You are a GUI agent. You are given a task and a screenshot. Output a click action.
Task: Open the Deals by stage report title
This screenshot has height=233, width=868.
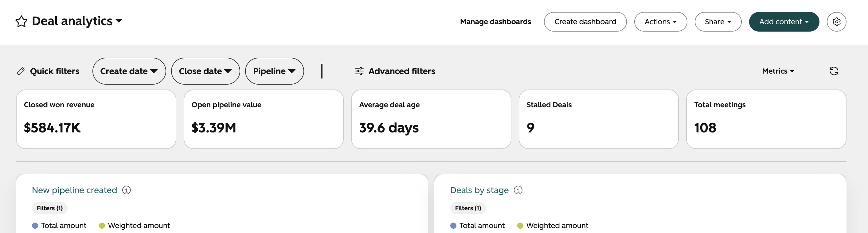click(479, 190)
